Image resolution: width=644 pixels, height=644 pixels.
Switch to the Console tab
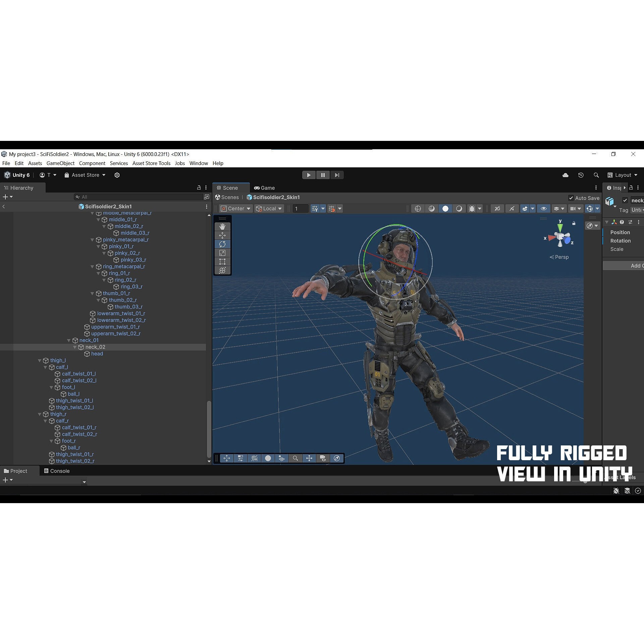pyautogui.click(x=57, y=471)
